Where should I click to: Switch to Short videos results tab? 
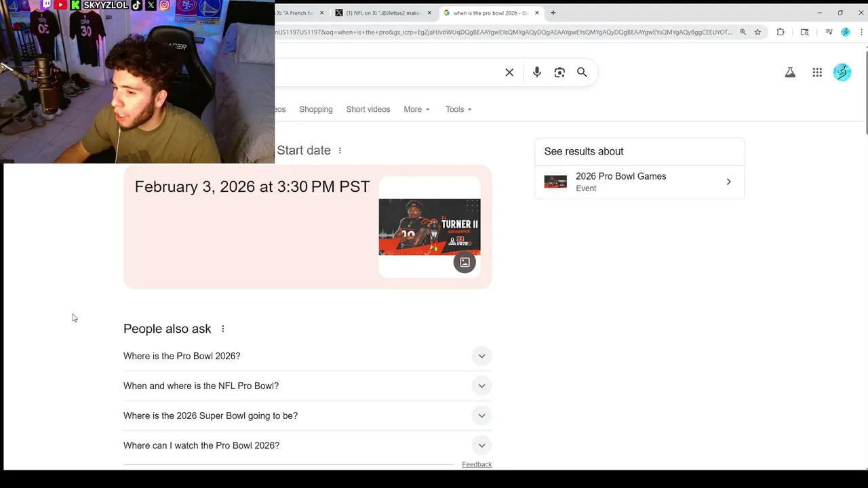[368, 109]
